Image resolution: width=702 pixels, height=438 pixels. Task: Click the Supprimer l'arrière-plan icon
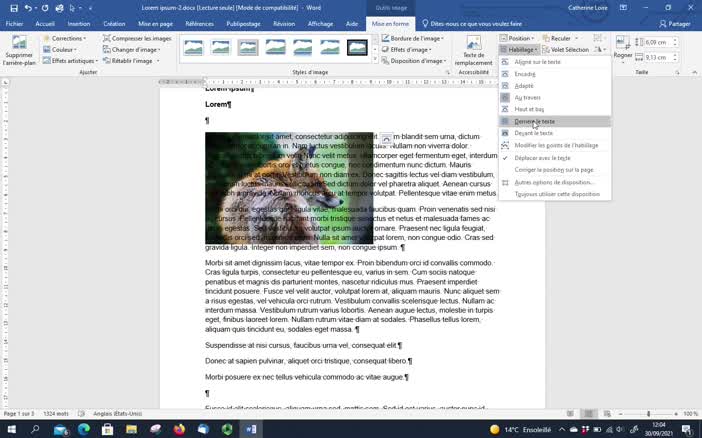(18, 51)
